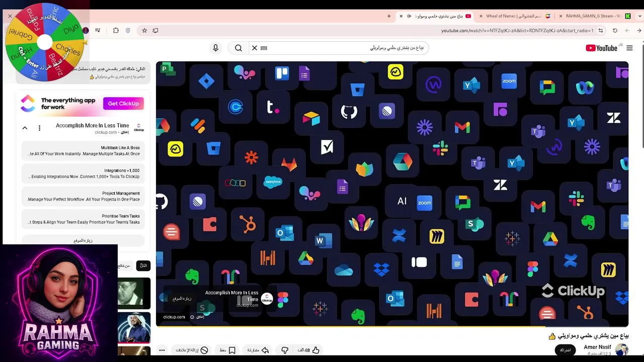
Task: Start voice search with the microphone icon
Action: point(215,48)
